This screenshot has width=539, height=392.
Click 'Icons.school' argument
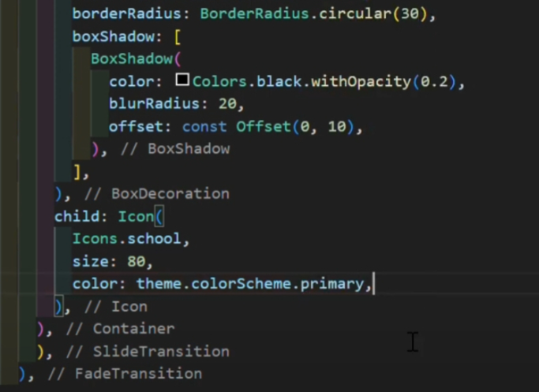(x=127, y=239)
